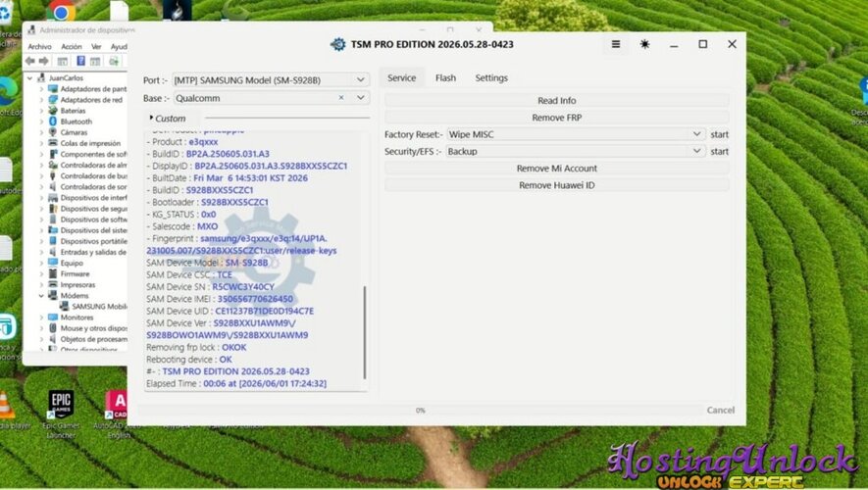Click 'Rebooting device : OK' log line
Viewport: 868px width, 490px height.
[188, 360]
